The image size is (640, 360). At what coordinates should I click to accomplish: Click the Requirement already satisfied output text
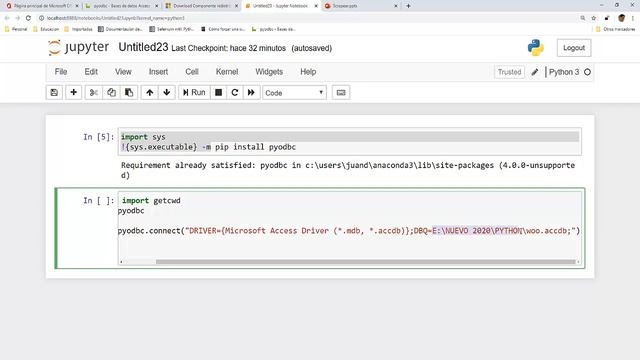pyautogui.click(x=348, y=170)
